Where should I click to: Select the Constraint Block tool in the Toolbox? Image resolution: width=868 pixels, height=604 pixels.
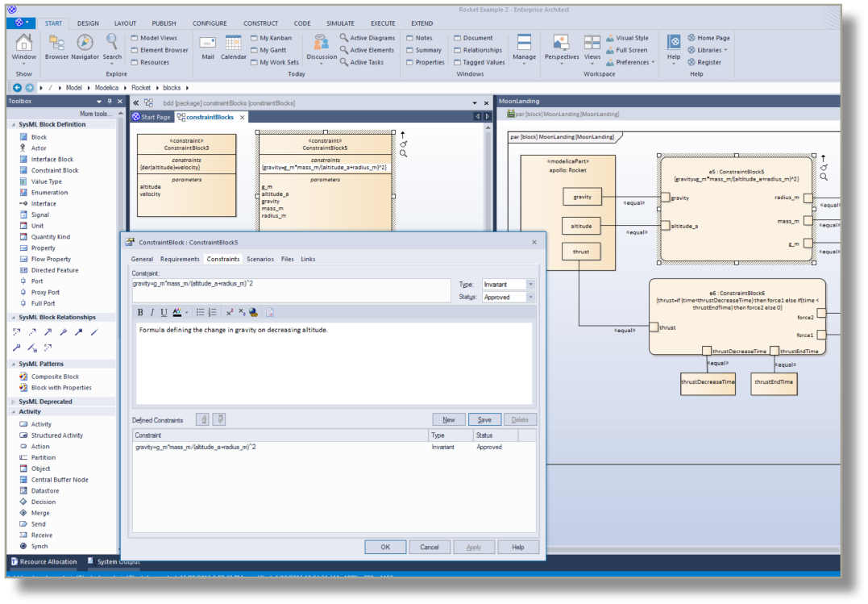(54, 170)
